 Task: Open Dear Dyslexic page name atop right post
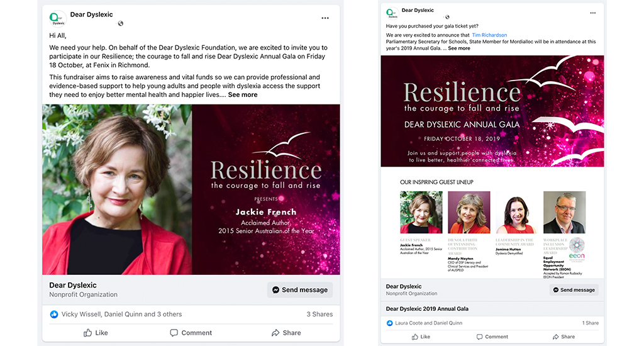[x=418, y=10]
